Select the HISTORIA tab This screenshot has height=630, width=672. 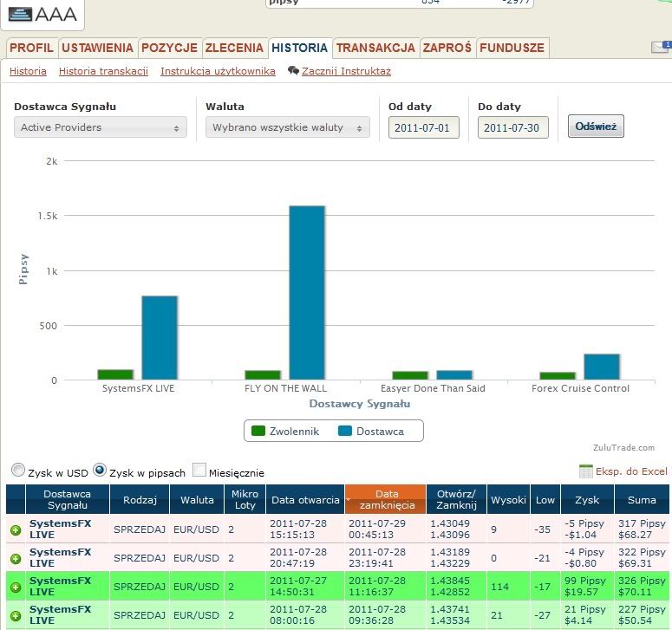pyautogui.click(x=300, y=48)
